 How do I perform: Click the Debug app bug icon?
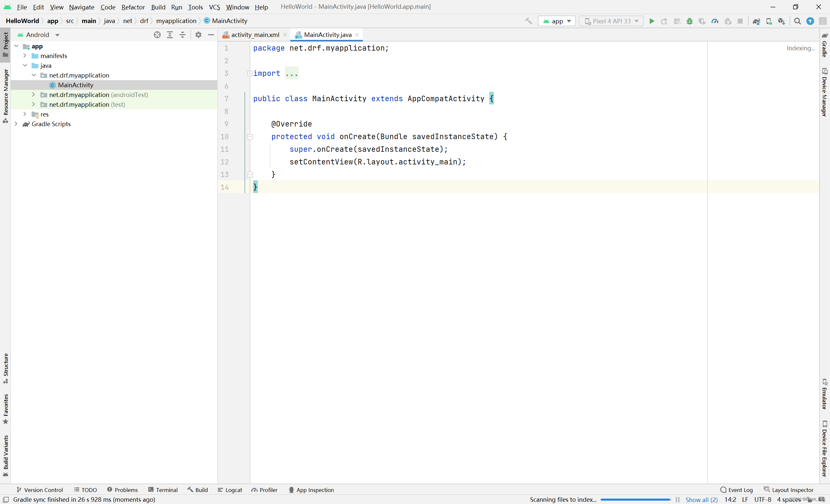click(689, 21)
